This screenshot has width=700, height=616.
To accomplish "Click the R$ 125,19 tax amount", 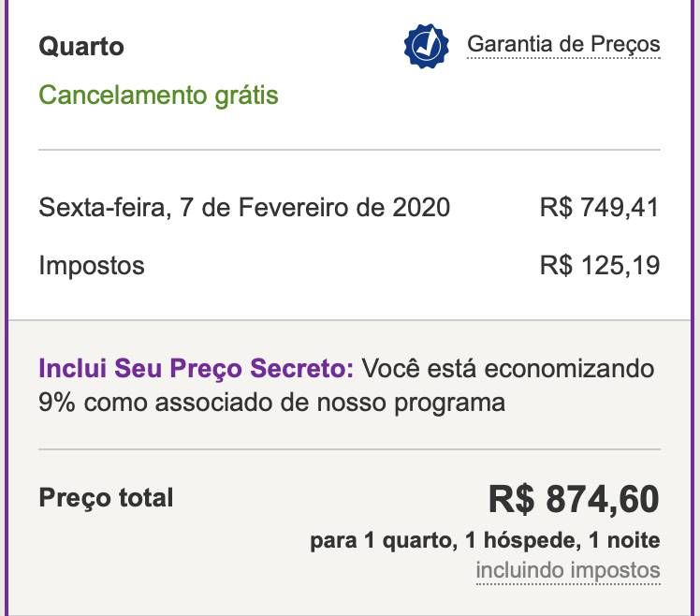I will (x=600, y=265).
